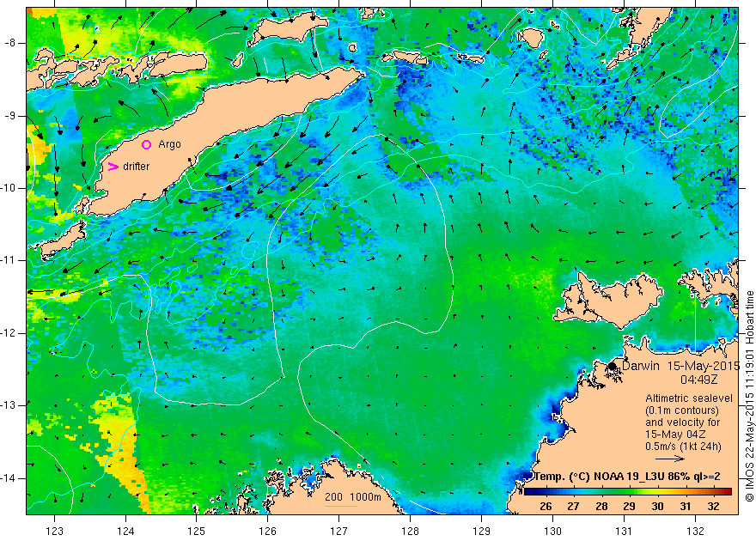
Task: Click the '15-May-2015' date text
Action: click(704, 366)
